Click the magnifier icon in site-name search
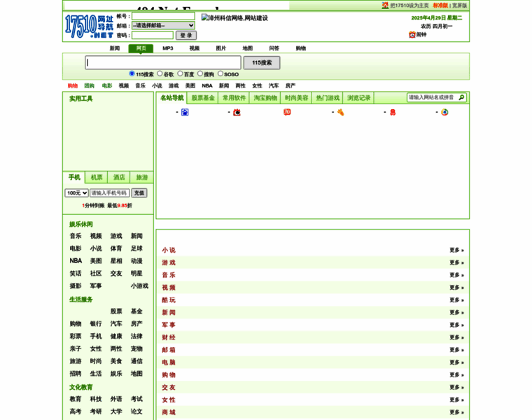The width and height of the screenshot is (532, 420). coord(461,98)
